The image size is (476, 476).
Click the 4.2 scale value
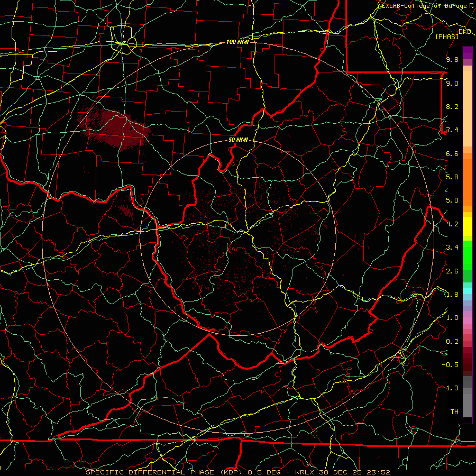pos(452,224)
